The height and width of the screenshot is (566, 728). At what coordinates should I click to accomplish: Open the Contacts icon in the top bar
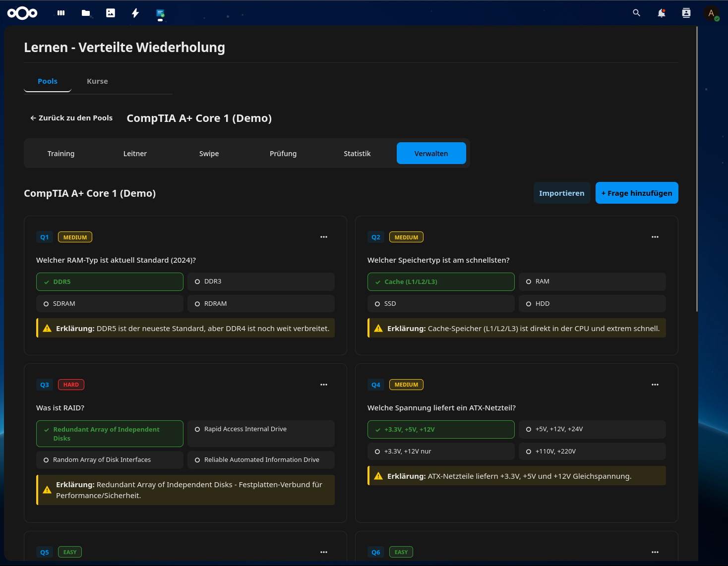pyautogui.click(x=686, y=13)
